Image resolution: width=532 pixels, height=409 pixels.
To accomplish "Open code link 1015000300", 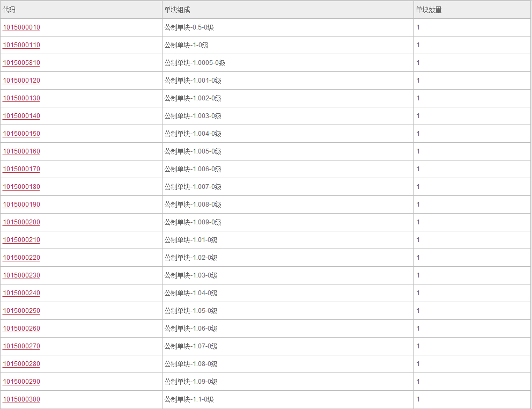I will click(21, 399).
